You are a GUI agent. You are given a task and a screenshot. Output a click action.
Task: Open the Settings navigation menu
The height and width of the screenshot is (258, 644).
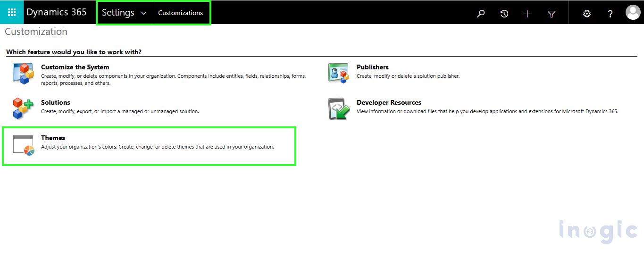point(118,13)
